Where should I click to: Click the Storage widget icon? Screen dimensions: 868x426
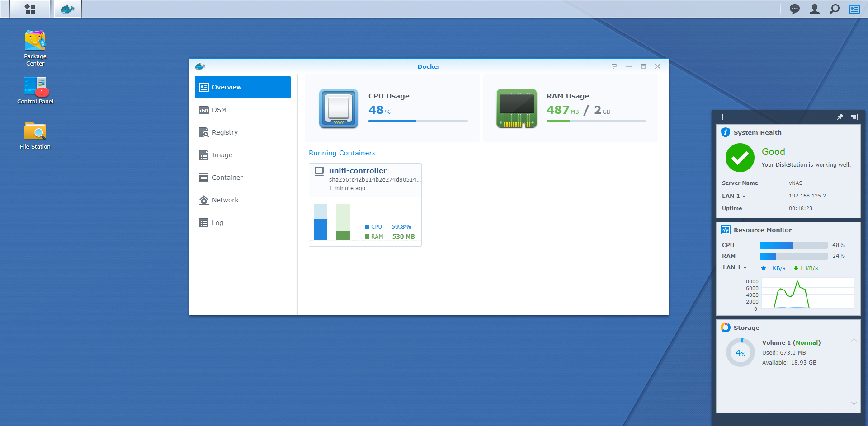726,328
